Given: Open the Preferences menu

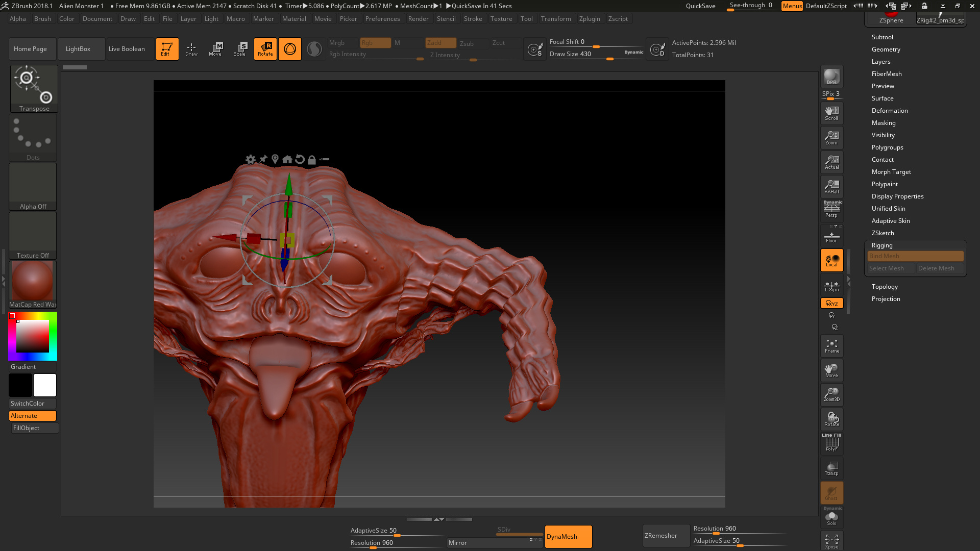Looking at the screenshot, I should [382, 19].
